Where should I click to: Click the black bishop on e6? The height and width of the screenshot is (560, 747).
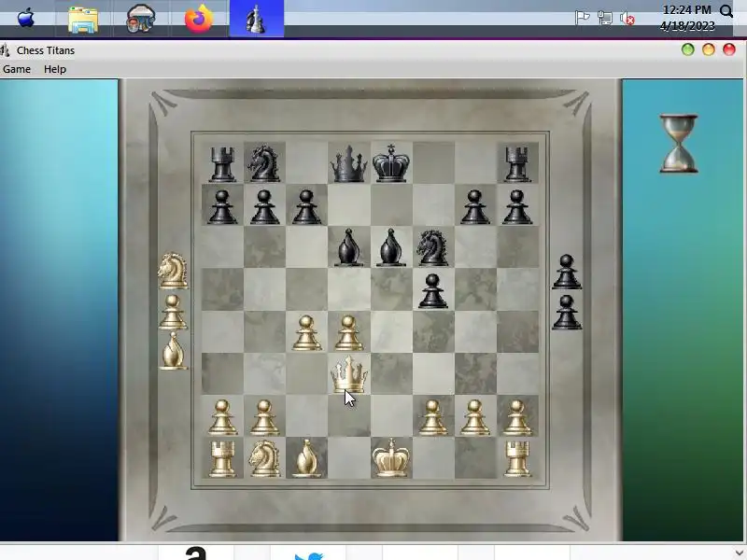[x=391, y=247]
